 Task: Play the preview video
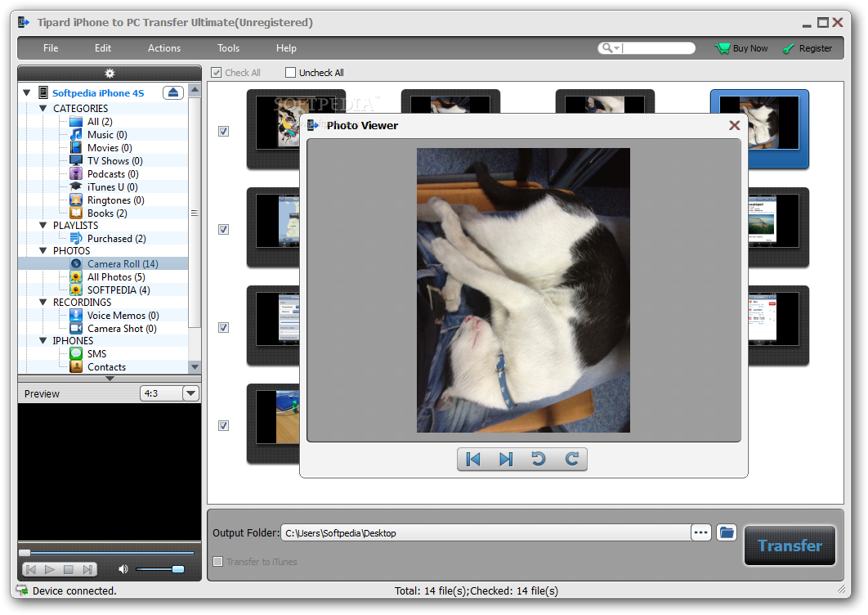[50, 569]
